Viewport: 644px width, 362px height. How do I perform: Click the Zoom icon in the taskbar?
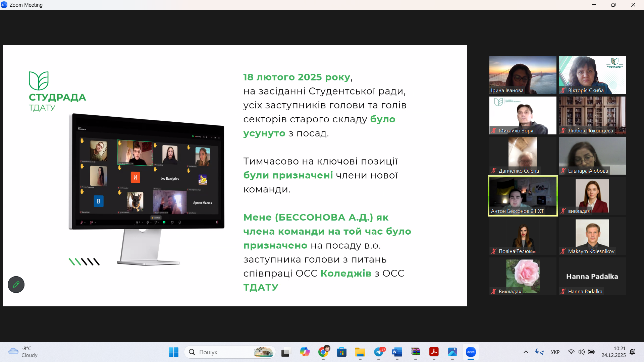pyautogui.click(x=471, y=352)
